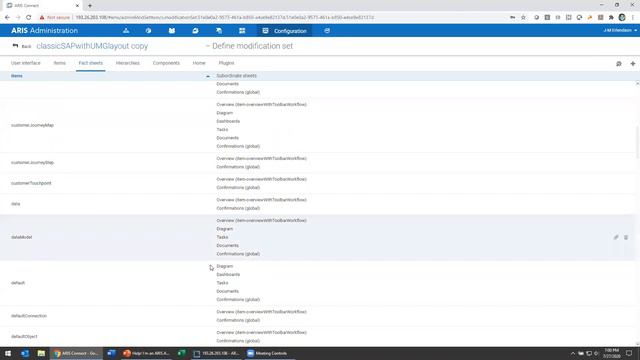Image resolution: width=640 pixels, height=360 pixels.
Task: Select the customerJourneyMap item
Action: tap(32, 125)
